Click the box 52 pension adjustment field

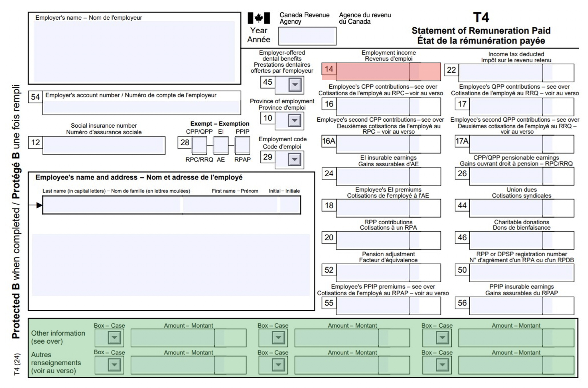pyautogui.click(x=388, y=273)
